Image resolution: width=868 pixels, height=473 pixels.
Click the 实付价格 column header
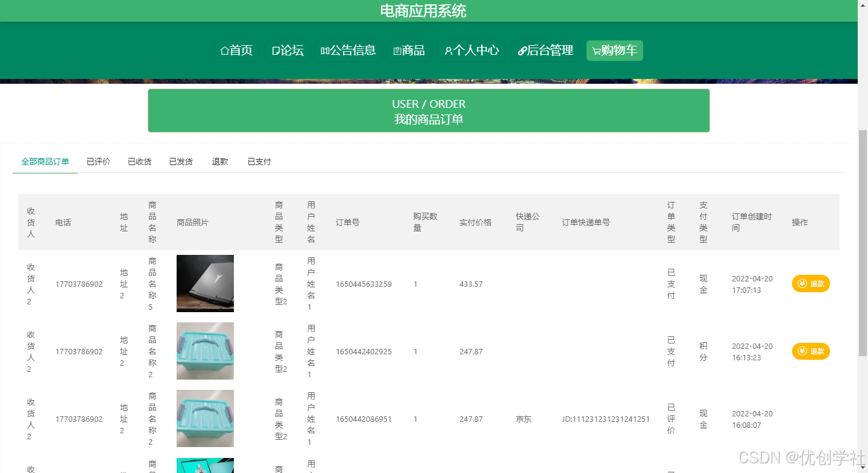[476, 222]
